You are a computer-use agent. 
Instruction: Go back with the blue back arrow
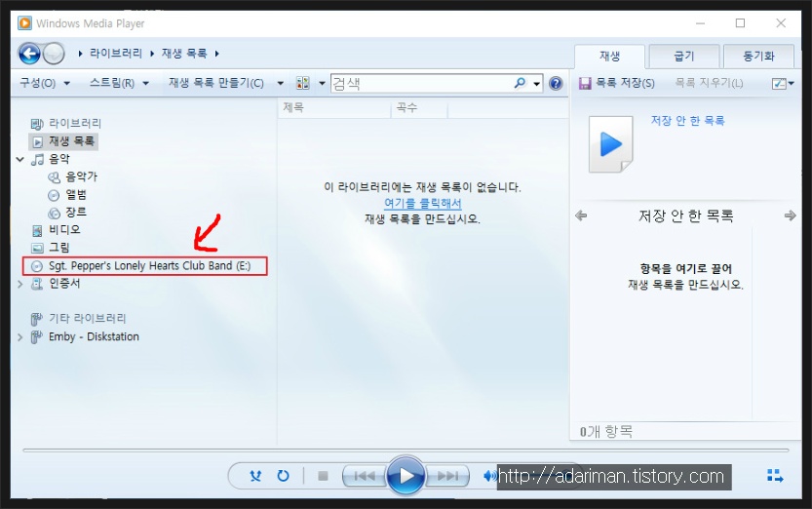(x=29, y=54)
